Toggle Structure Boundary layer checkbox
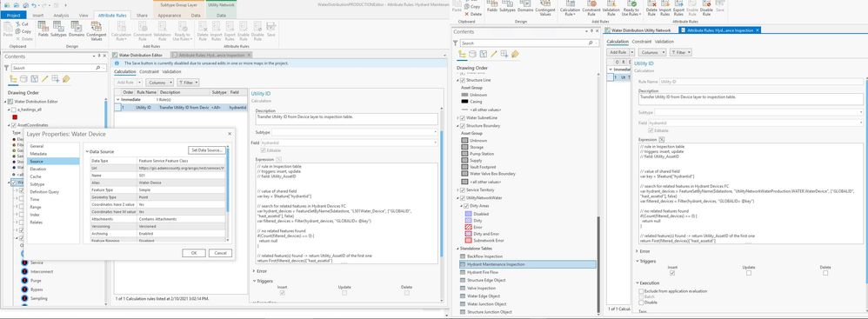868x319 pixels. click(463, 126)
